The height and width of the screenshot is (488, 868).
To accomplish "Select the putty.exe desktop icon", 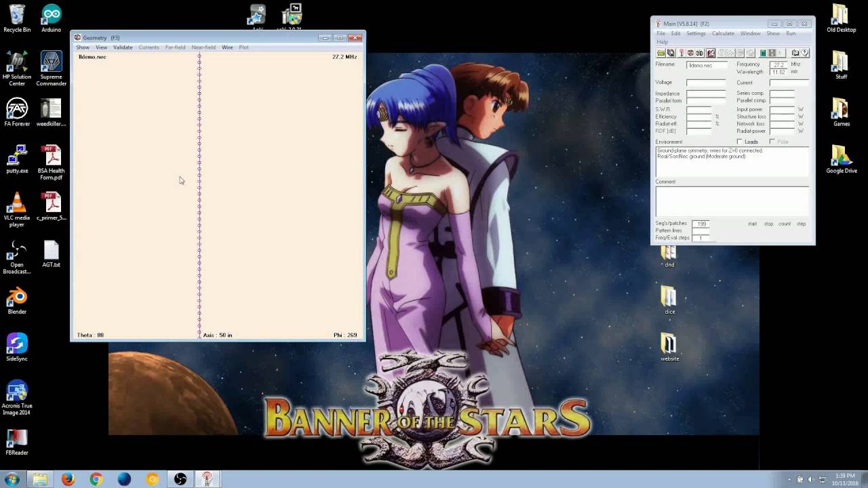I will click(17, 159).
